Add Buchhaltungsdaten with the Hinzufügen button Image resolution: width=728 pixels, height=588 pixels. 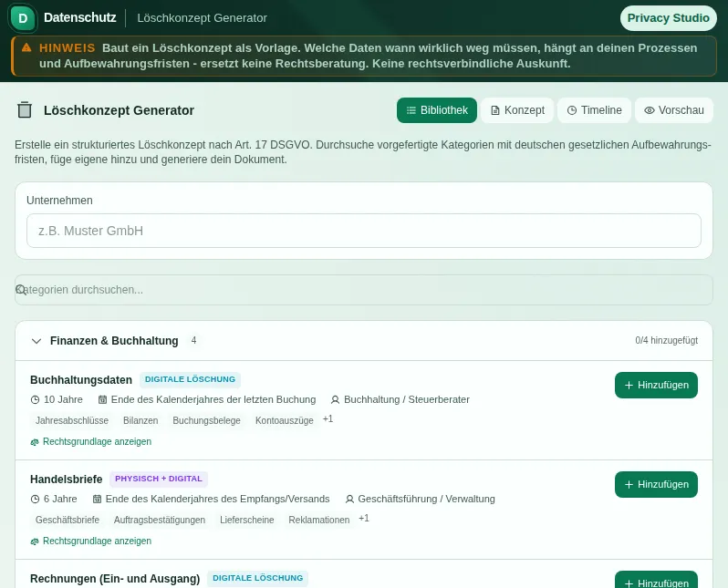(x=656, y=386)
